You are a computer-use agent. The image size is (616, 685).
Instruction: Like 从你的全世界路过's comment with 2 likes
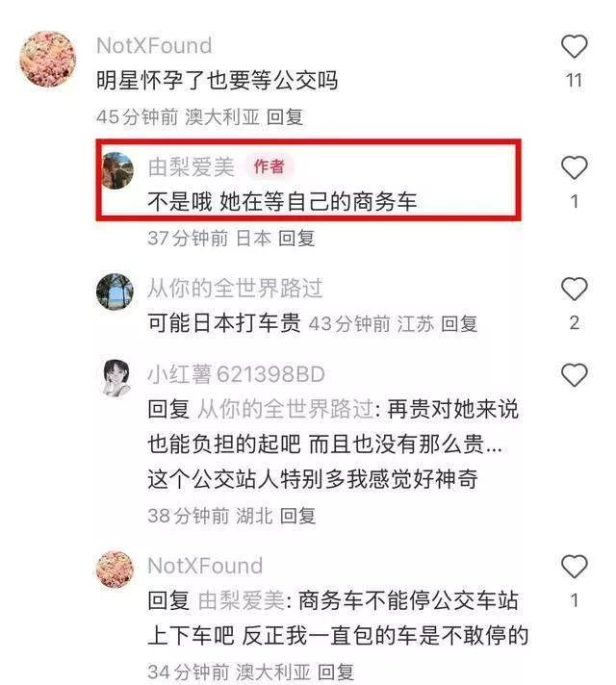[574, 289]
